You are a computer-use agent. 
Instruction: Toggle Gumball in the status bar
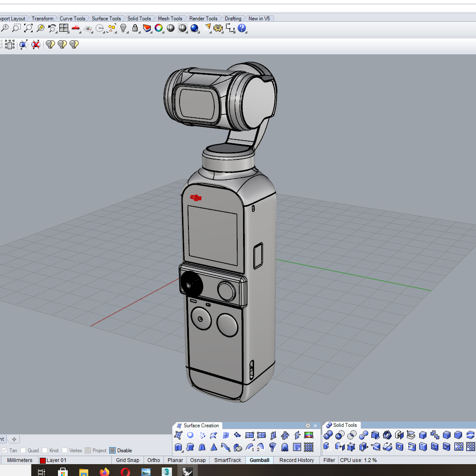[259, 460]
